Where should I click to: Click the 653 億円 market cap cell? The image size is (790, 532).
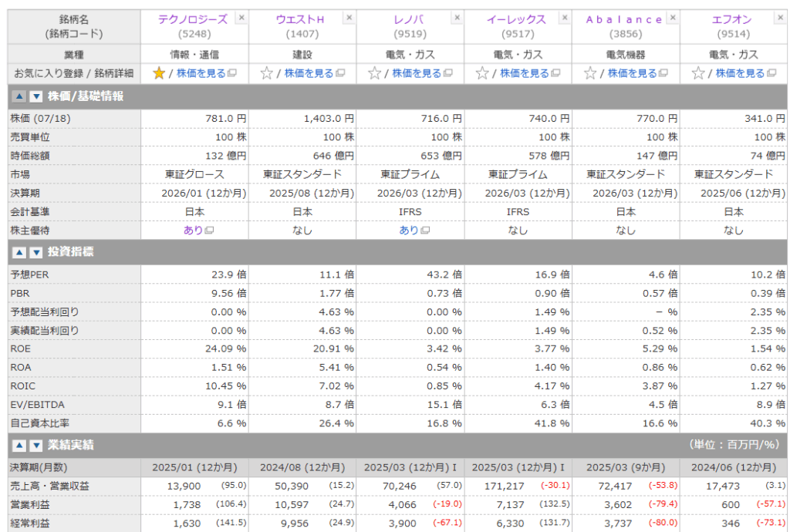click(x=441, y=156)
